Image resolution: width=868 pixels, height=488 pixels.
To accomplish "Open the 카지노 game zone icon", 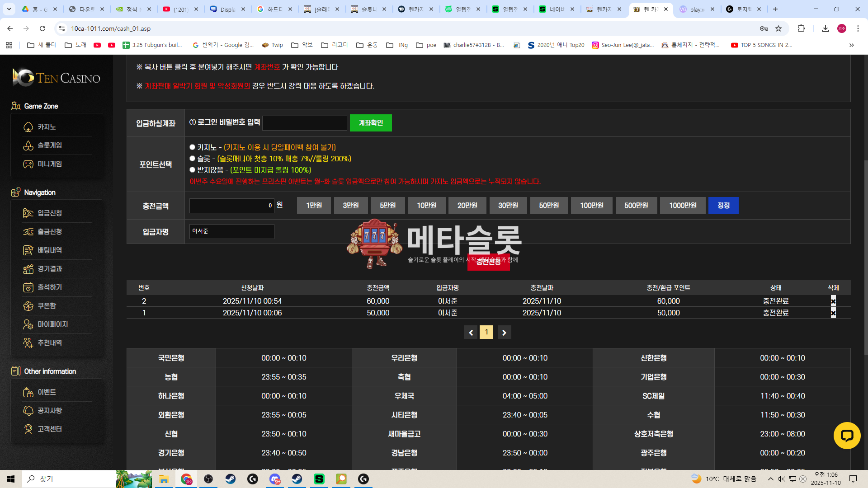I will (x=28, y=127).
